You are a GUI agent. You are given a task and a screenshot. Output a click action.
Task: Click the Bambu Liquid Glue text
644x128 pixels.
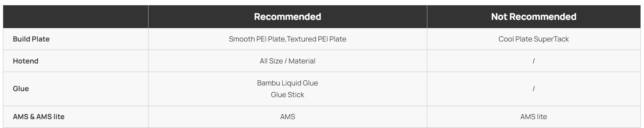pos(287,83)
